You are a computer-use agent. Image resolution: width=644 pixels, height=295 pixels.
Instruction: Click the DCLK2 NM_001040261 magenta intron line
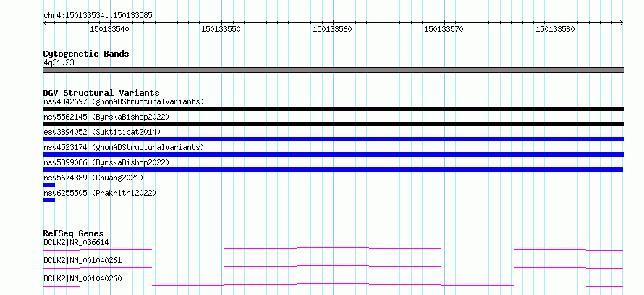tap(333, 267)
